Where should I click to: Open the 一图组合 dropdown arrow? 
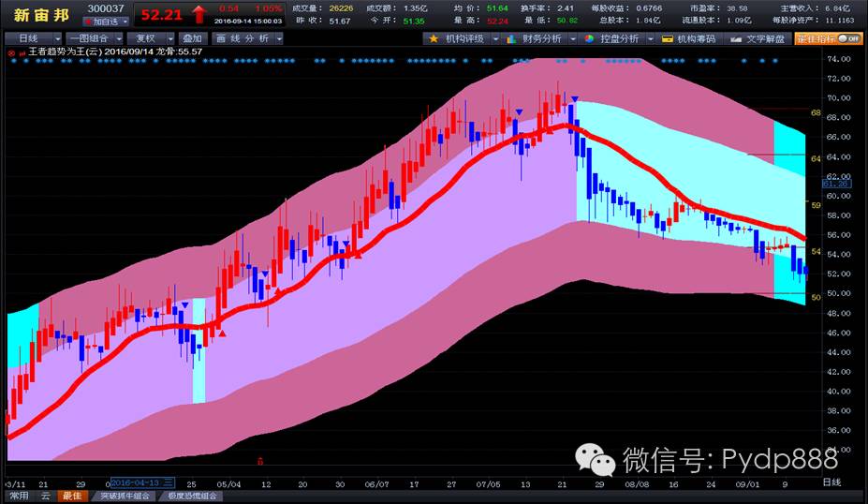(119, 38)
